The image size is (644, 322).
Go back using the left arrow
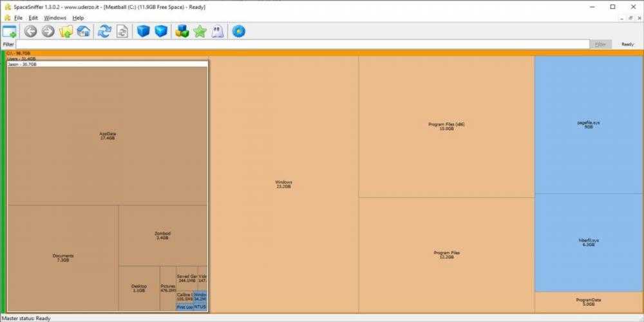coord(30,31)
